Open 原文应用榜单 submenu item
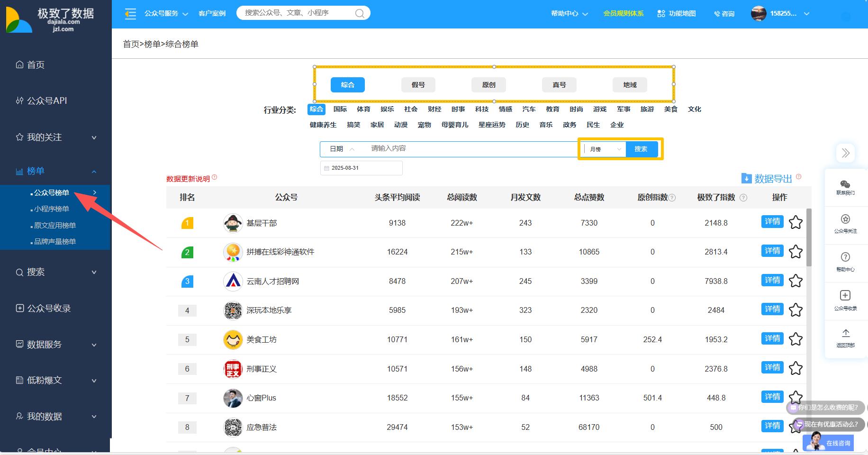The width and height of the screenshot is (868, 455). tap(55, 226)
